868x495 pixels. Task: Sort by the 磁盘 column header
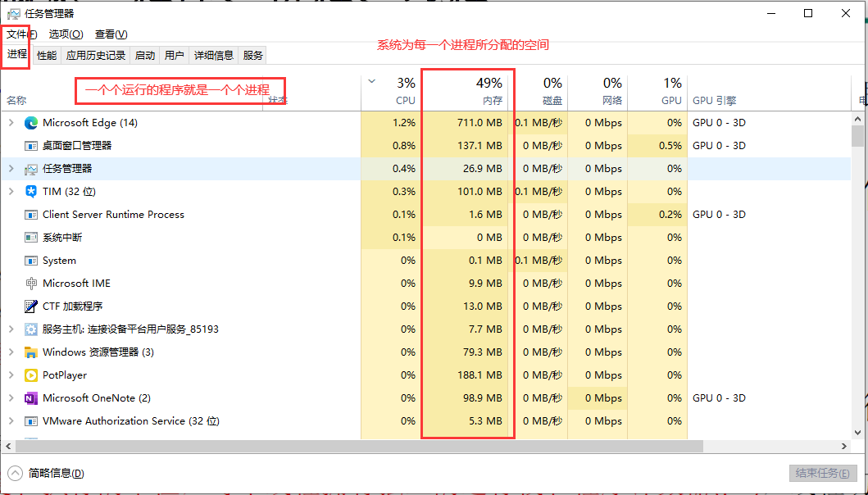pyautogui.click(x=538, y=93)
